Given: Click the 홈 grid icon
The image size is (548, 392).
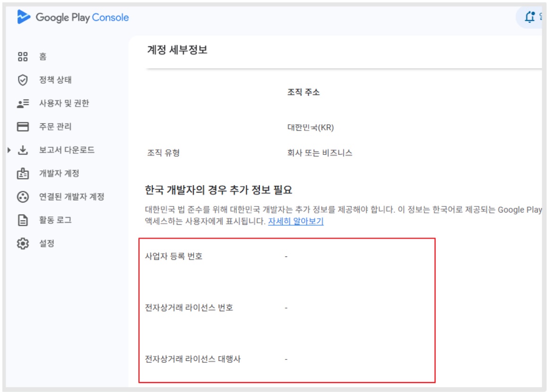Looking at the screenshot, I should coord(23,57).
